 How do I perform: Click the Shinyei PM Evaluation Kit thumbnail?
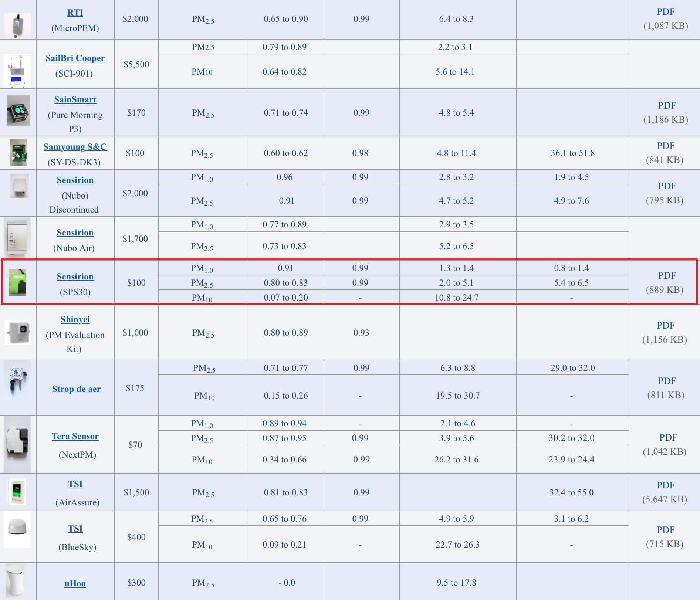pyautogui.click(x=18, y=332)
